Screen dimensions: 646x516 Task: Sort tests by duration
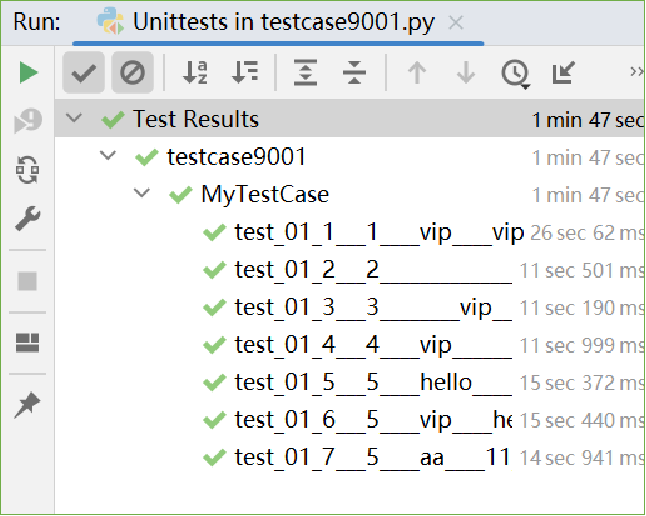pyautogui.click(x=245, y=72)
